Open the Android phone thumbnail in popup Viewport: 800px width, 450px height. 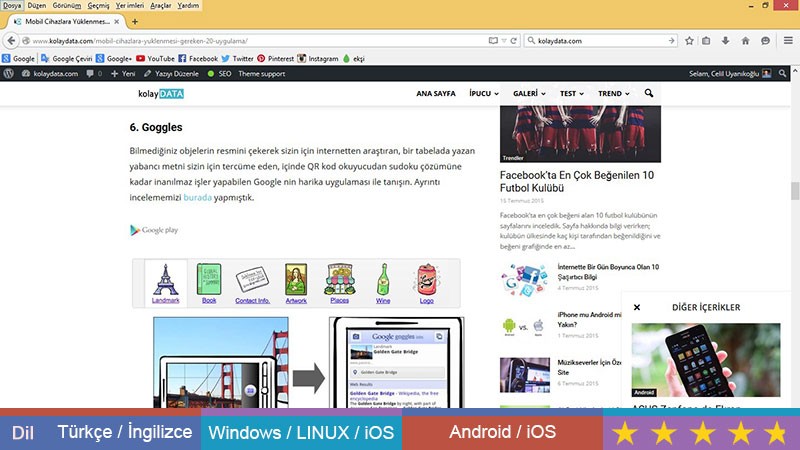click(706, 360)
